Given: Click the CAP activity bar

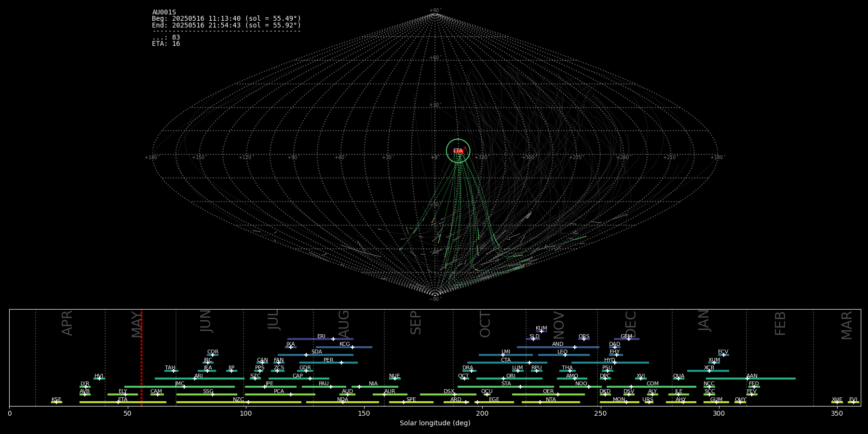Looking at the screenshot, I should tap(299, 379).
